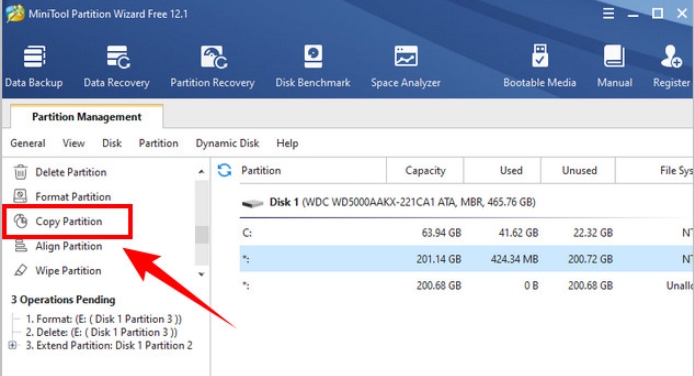This screenshot has width=694, height=376.
Task: Click the 200.72 GB unused cell
Action: pyautogui.click(x=590, y=259)
